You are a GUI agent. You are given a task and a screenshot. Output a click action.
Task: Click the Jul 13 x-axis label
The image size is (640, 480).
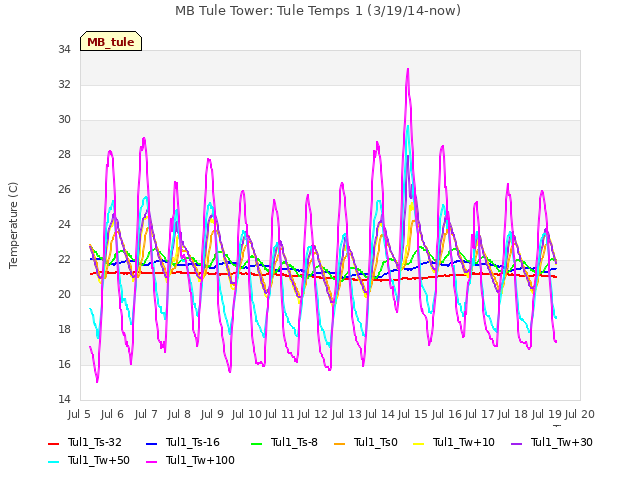(347, 414)
